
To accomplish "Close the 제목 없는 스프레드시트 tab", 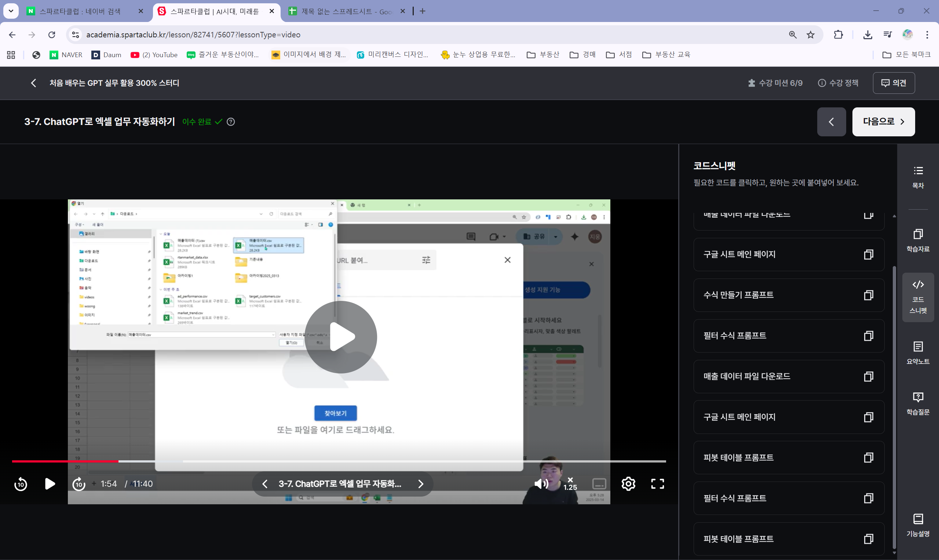I will click(x=402, y=11).
